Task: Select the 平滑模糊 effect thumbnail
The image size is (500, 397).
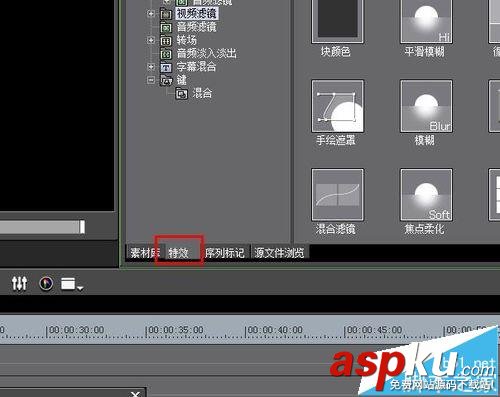Action: point(426,21)
